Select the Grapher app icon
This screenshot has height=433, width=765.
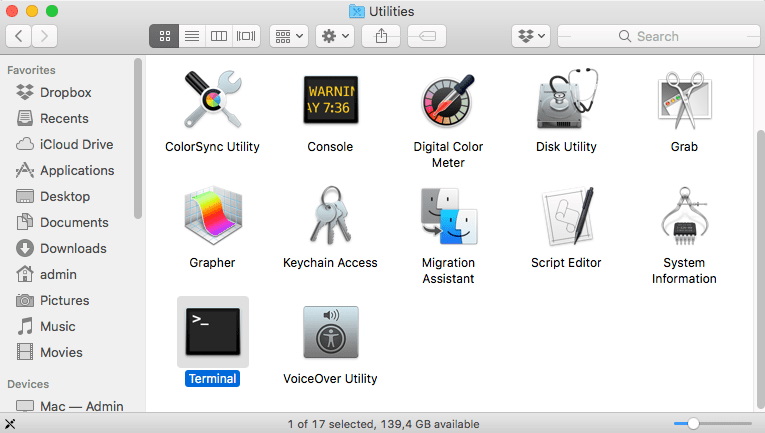(x=213, y=216)
